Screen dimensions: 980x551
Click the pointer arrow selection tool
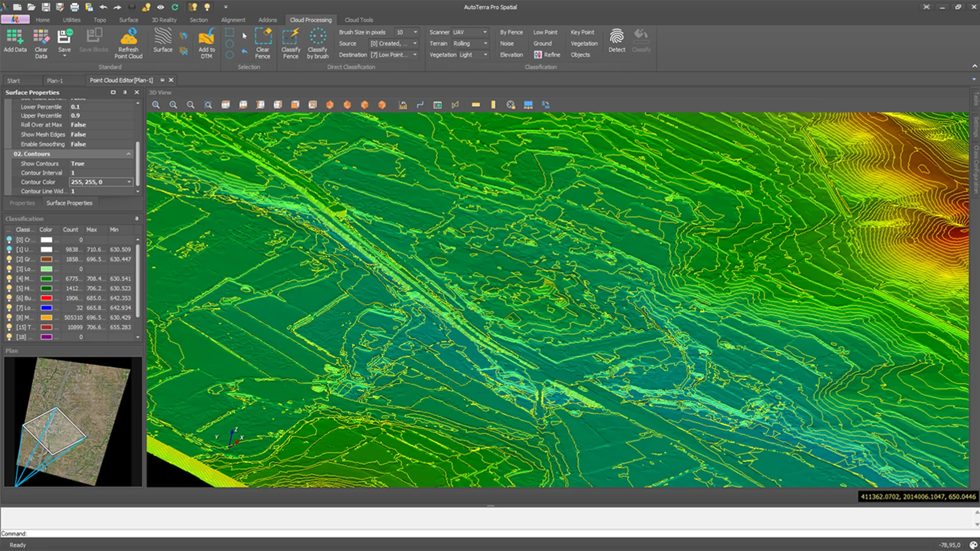coord(244,36)
